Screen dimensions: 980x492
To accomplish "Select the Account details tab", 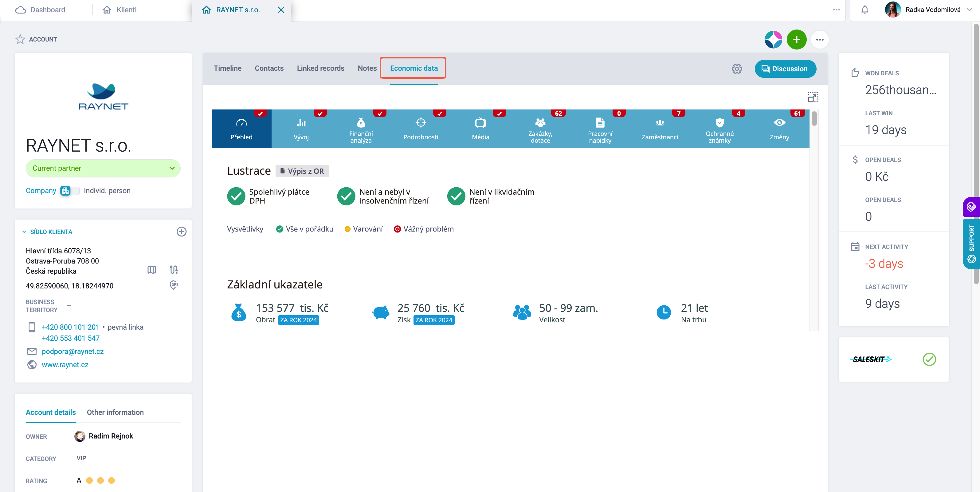I will (x=51, y=412).
